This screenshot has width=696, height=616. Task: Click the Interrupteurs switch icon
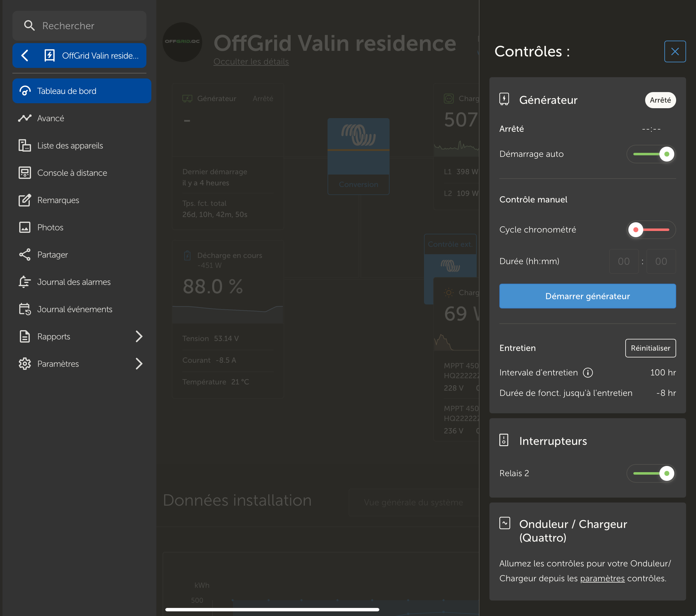coord(504,441)
